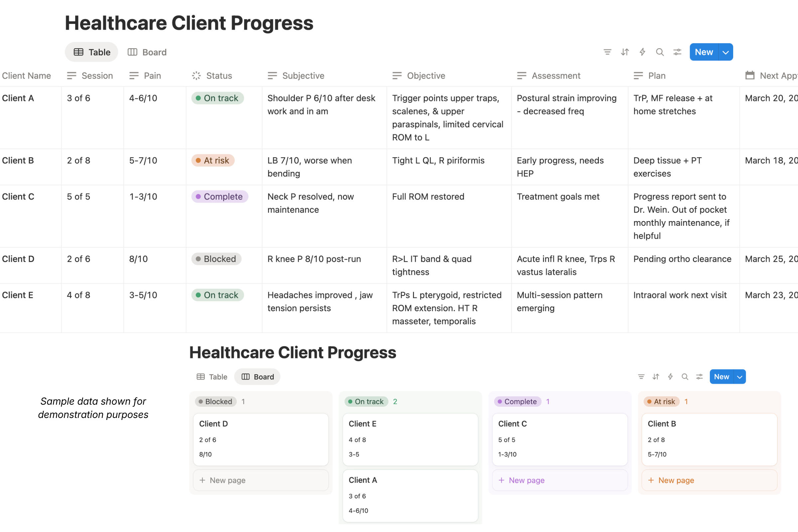Click the filter icon in top table toolbar
Screen dimensions: 798x532
pyautogui.click(x=607, y=52)
